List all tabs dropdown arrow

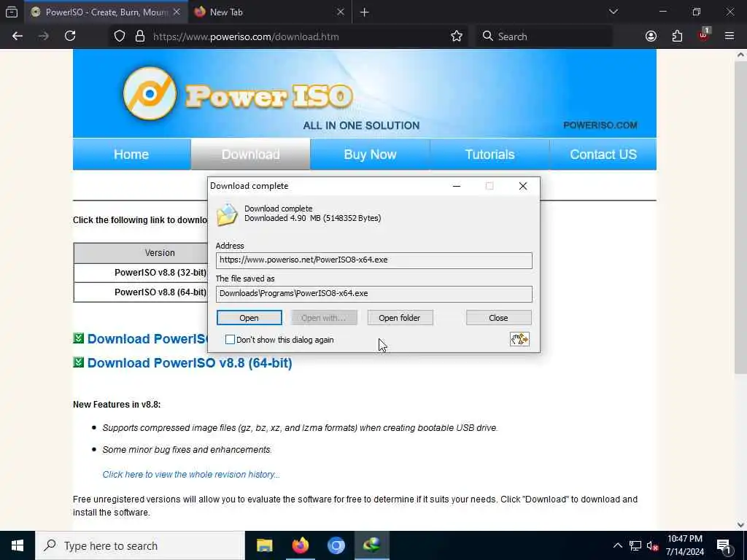[613, 12]
